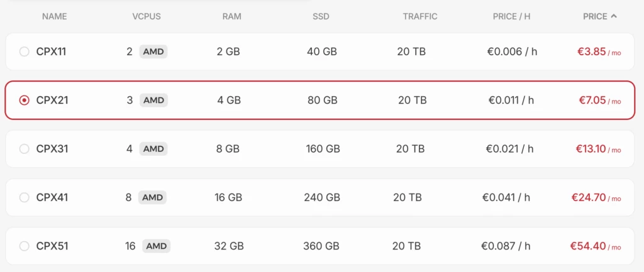Select the CPX21 radio button
Screen dimensions: 644x272
(25, 100)
